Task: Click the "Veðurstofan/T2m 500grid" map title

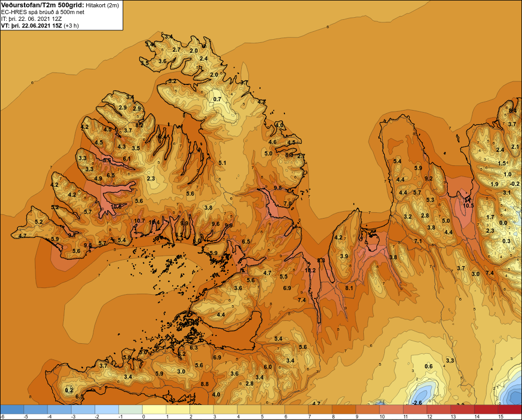Action: pyautogui.click(x=42, y=5)
